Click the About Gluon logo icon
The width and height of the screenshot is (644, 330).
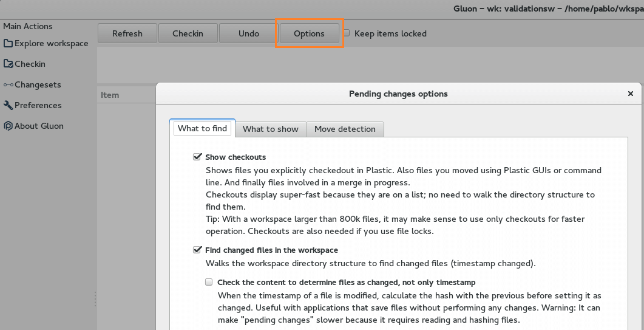tap(8, 126)
